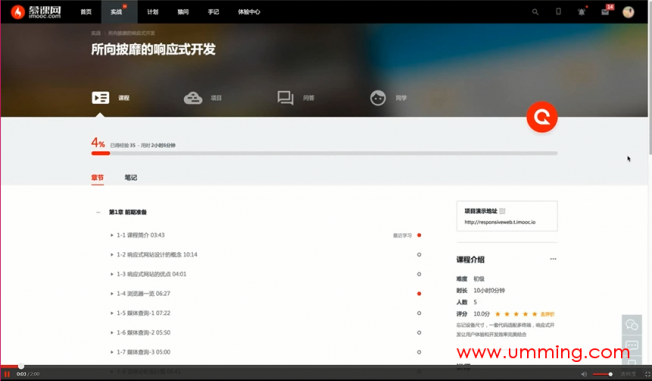Viewport: 652px width, 381px height.
Task: Click the play triangle beside lesson 1-1
Action: point(111,235)
